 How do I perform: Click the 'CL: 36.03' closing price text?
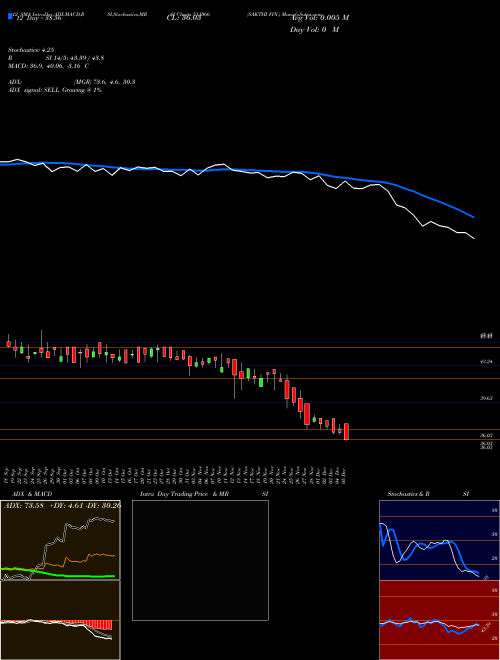184,18
